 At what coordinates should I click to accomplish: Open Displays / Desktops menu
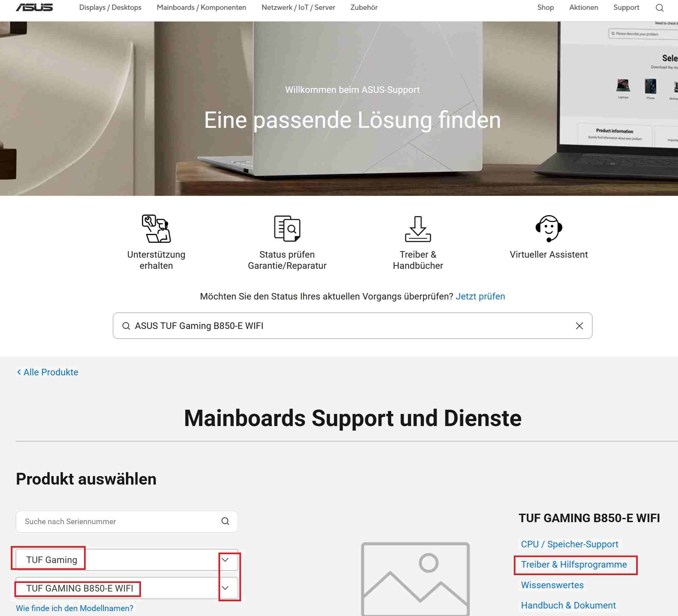click(110, 8)
